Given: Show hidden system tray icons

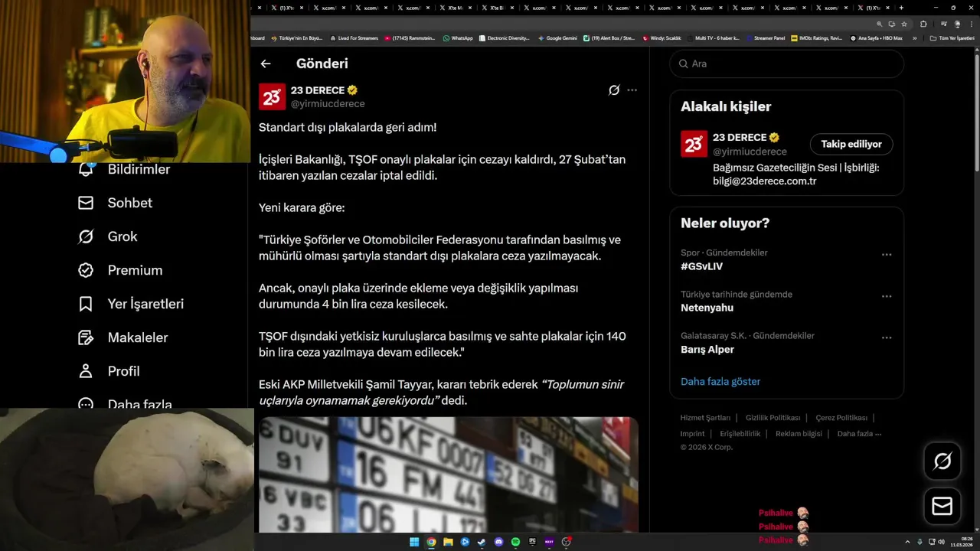Looking at the screenshot, I should (907, 542).
